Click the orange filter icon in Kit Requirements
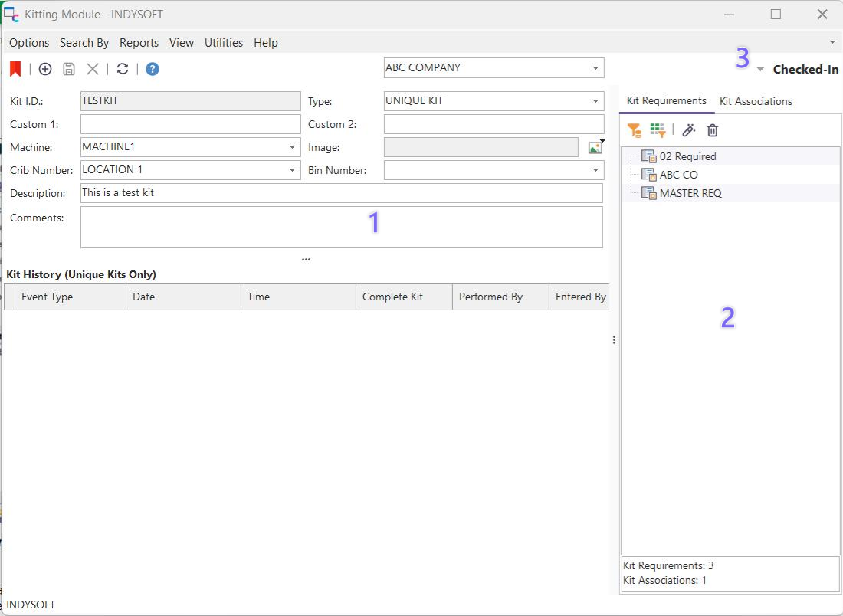Image resolution: width=843 pixels, height=616 pixels. (x=635, y=130)
